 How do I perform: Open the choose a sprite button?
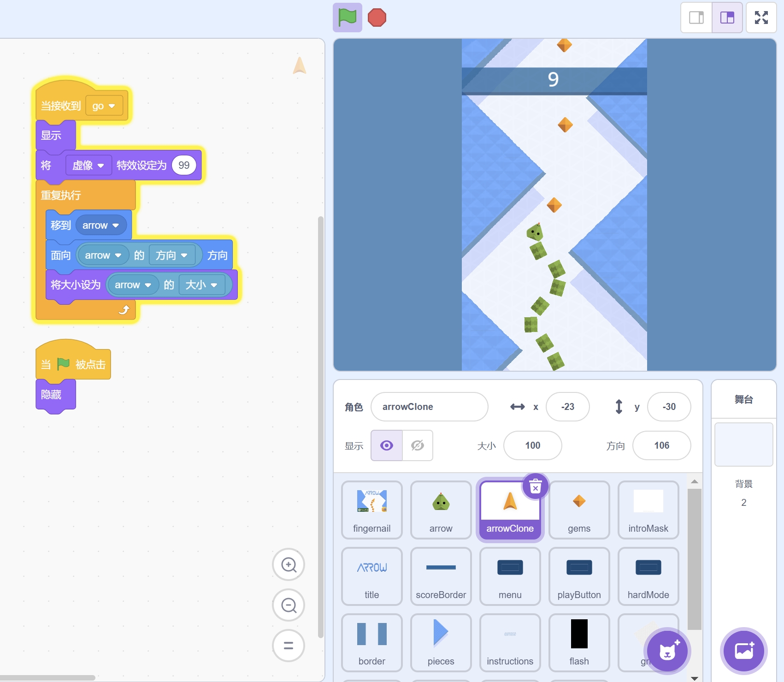click(x=667, y=651)
